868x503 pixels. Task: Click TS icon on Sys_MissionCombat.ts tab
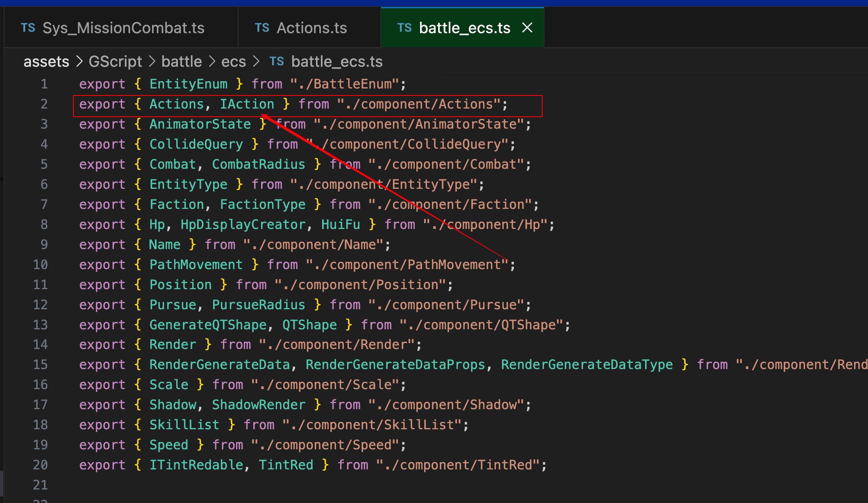pos(28,28)
